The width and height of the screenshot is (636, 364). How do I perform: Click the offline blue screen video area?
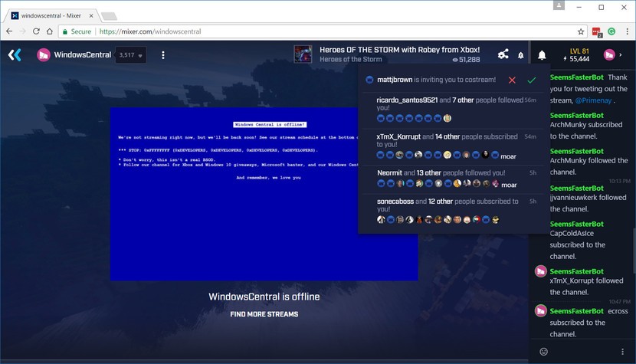(264, 194)
